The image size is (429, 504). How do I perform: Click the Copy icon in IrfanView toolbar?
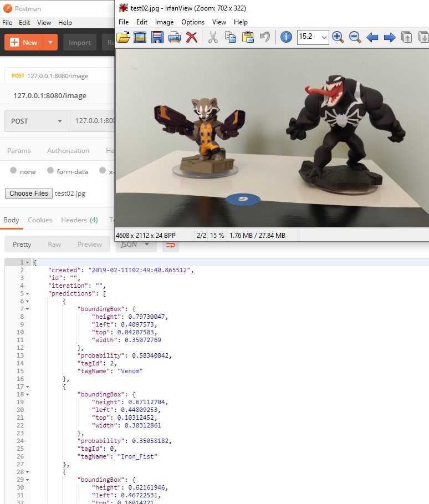pos(231,37)
